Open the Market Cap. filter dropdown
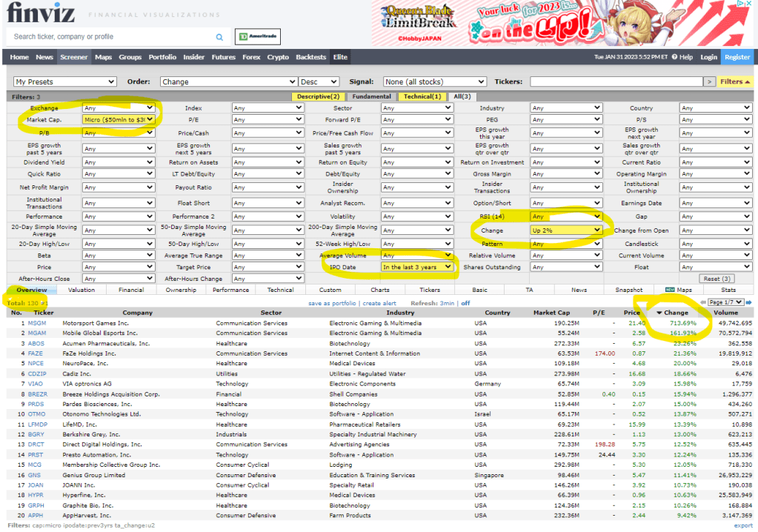The image size is (758, 532). 119,119
